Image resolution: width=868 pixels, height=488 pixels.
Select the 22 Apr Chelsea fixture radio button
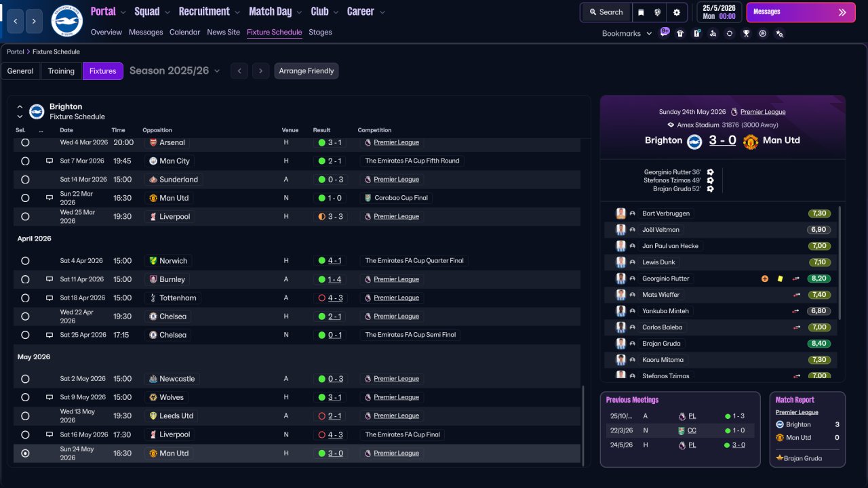[25, 317]
